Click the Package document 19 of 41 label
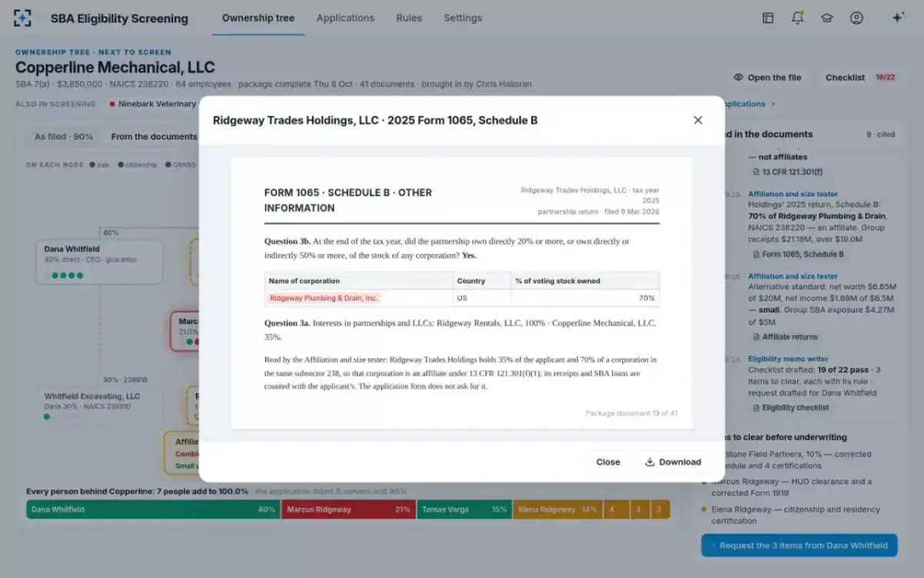924x578 pixels. 631,413
